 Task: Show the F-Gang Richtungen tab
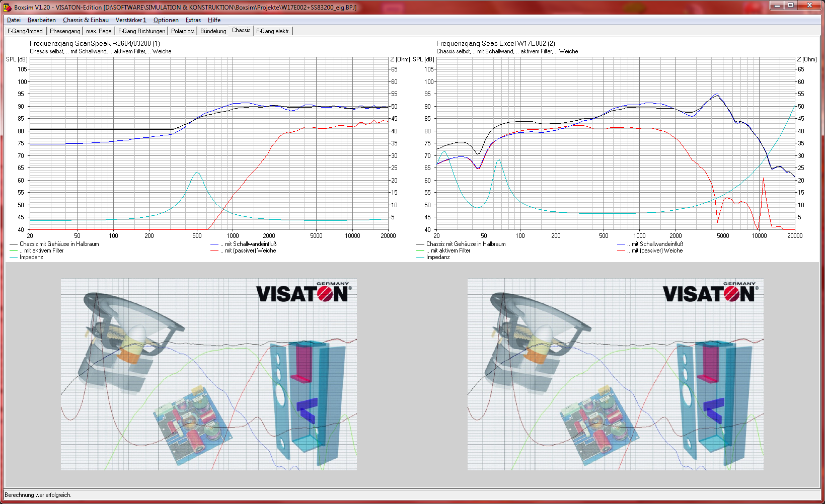pos(141,31)
